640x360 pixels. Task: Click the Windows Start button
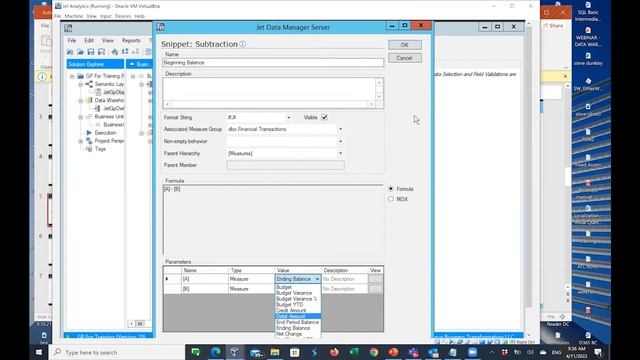39,352
